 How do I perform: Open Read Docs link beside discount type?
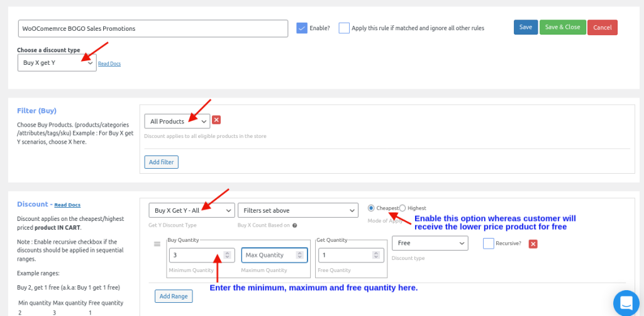coord(109,64)
